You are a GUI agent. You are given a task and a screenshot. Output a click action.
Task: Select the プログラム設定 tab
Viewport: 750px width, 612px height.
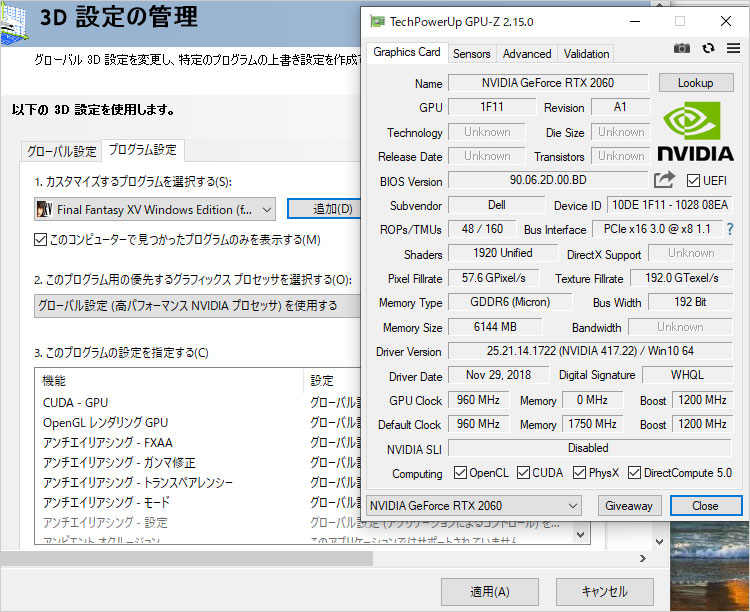tap(143, 150)
